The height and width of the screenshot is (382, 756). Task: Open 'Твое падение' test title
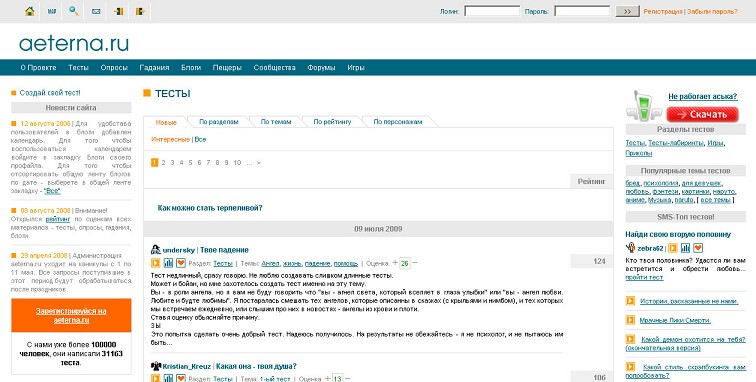pos(224,250)
